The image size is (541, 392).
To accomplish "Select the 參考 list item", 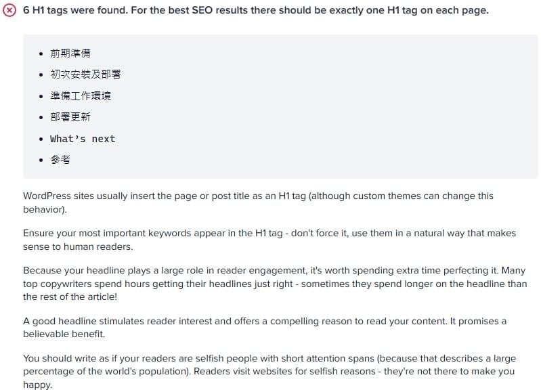I will coord(60,160).
